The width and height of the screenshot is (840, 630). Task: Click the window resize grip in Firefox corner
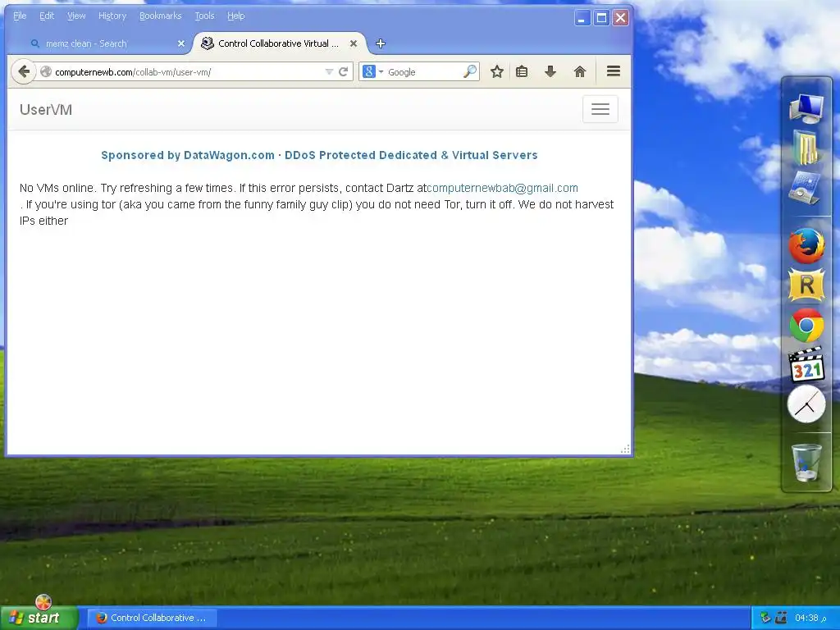pyautogui.click(x=625, y=449)
